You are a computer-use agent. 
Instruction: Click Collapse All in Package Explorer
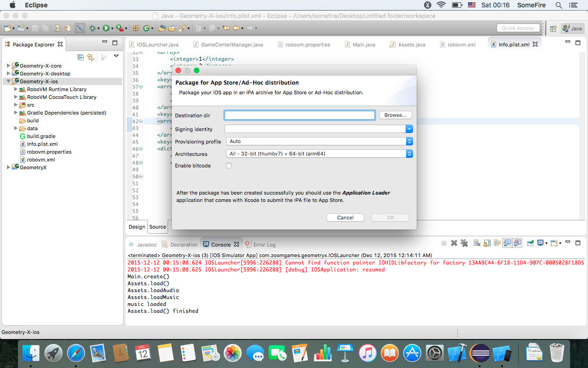point(81,57)
